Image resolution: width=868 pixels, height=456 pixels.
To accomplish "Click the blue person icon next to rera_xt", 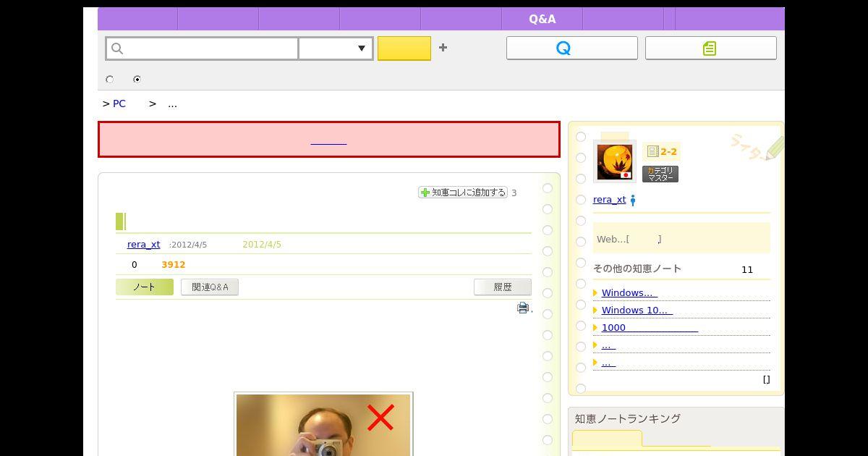I will 633,200.
